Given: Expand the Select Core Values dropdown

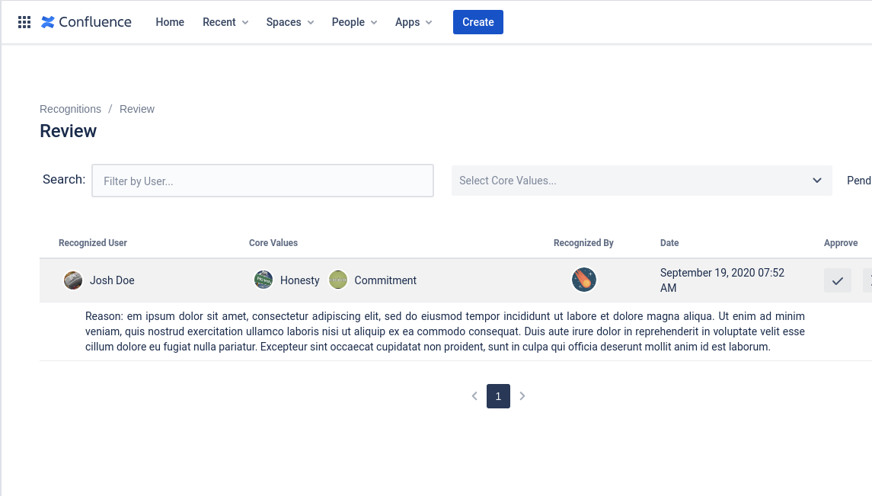Looking at the screenshot, I should coord(642,181).
